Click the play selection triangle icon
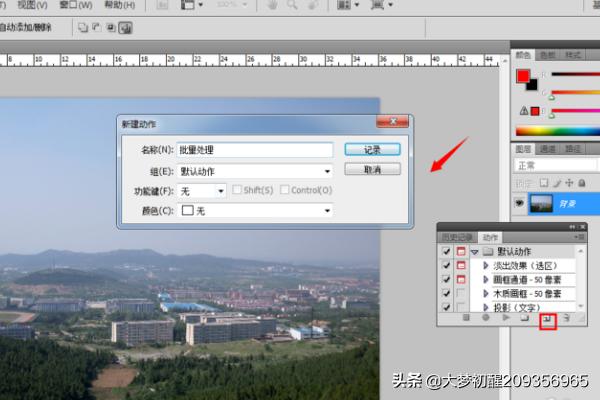Screen dimensions: 600x400 [505, 318]
